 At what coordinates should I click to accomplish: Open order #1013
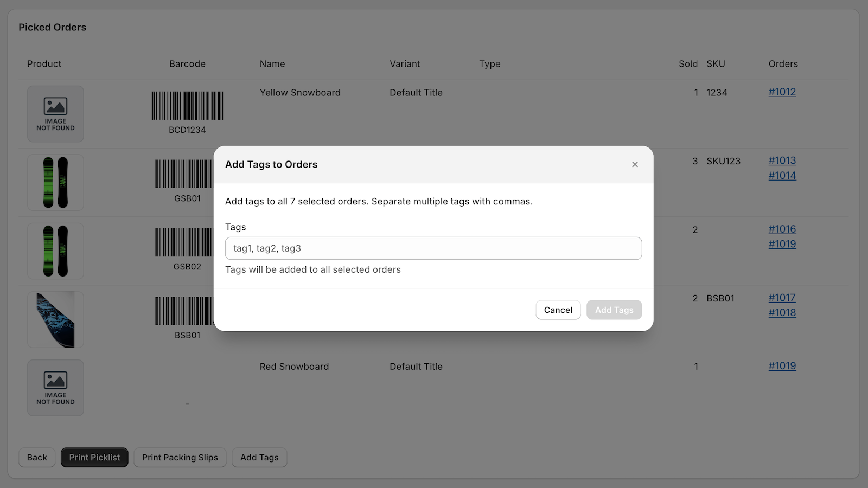(782, 160)
